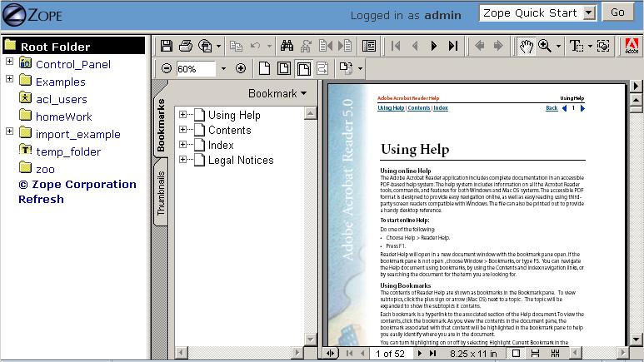
Task: Click the Next Highlight icon
Action: pos(345,46)
